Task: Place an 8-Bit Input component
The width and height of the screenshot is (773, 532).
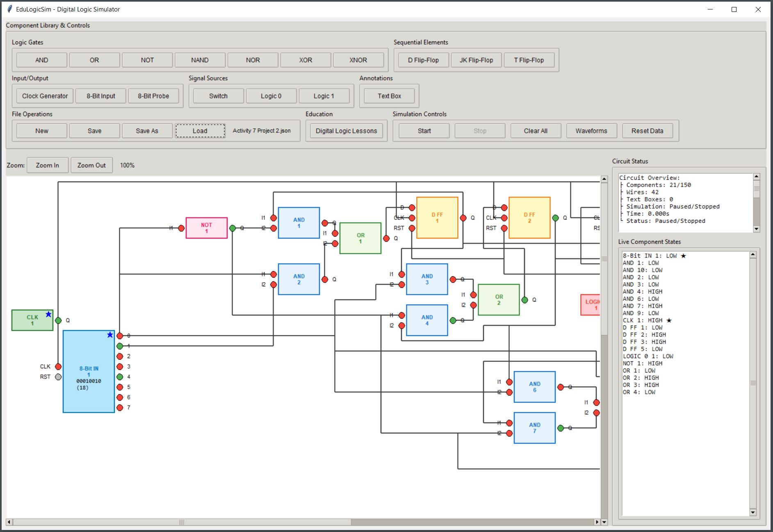Action: click(x=101, y=96)
